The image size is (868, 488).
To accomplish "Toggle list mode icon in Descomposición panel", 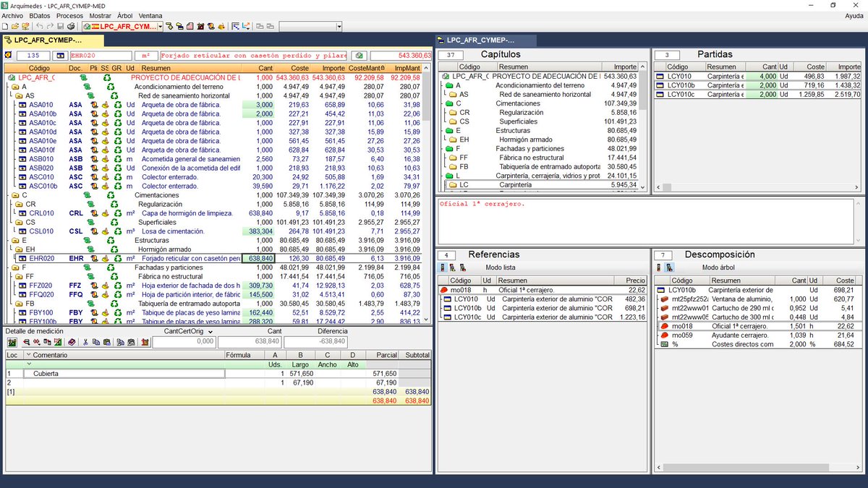I will coord(660,267).
